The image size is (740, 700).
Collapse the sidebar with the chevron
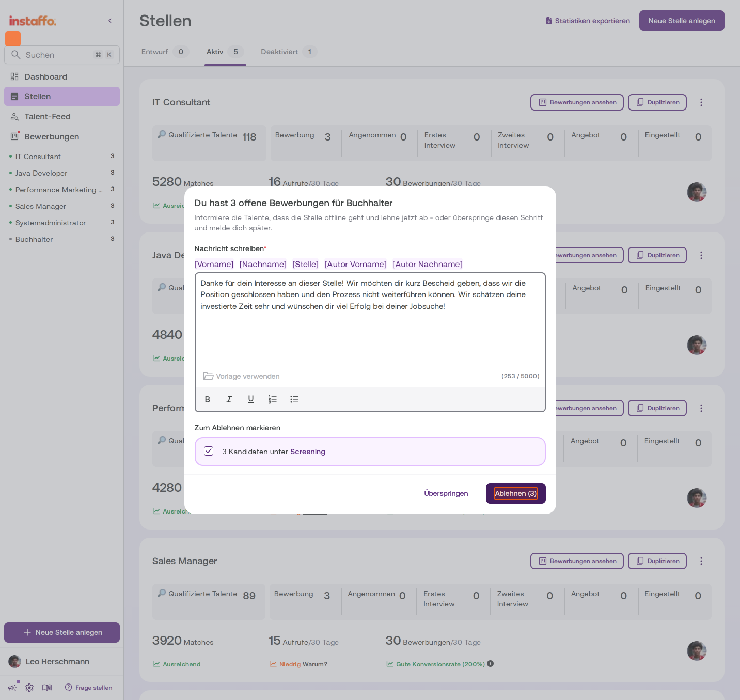[110, 21]
